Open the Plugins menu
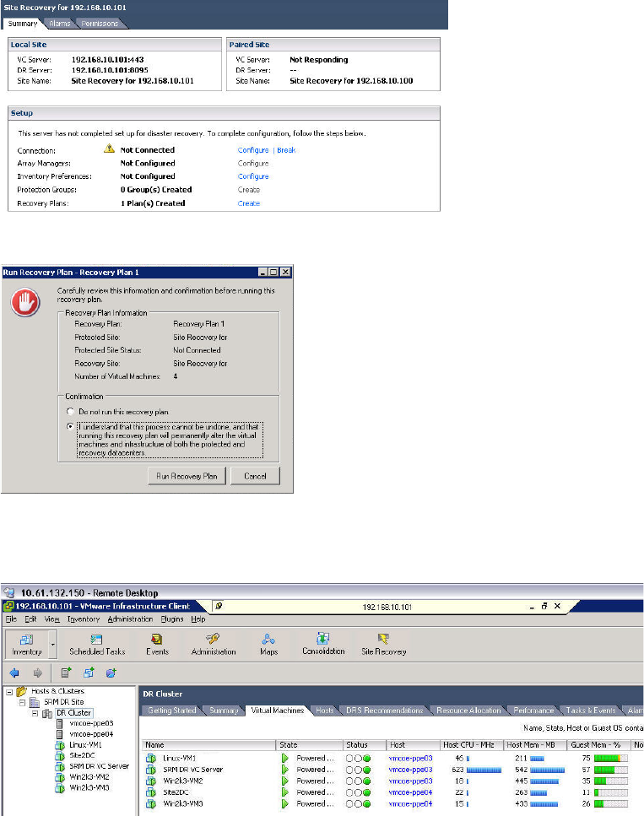Screen dimensions: 644x816 click(x=172, y=619)
